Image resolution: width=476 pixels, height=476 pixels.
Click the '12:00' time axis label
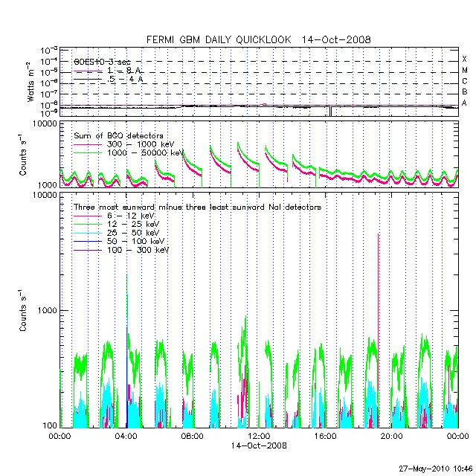(259, 437)
